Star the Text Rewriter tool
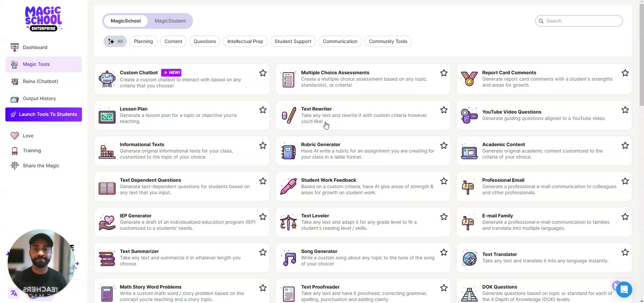The height and width of the screenshot is (303, 644). pos(444,110)
